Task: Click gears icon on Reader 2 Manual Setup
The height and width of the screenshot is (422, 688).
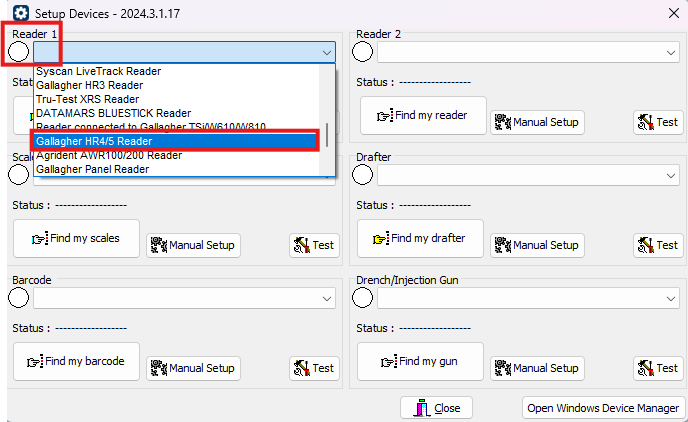Action: (503, 122)
